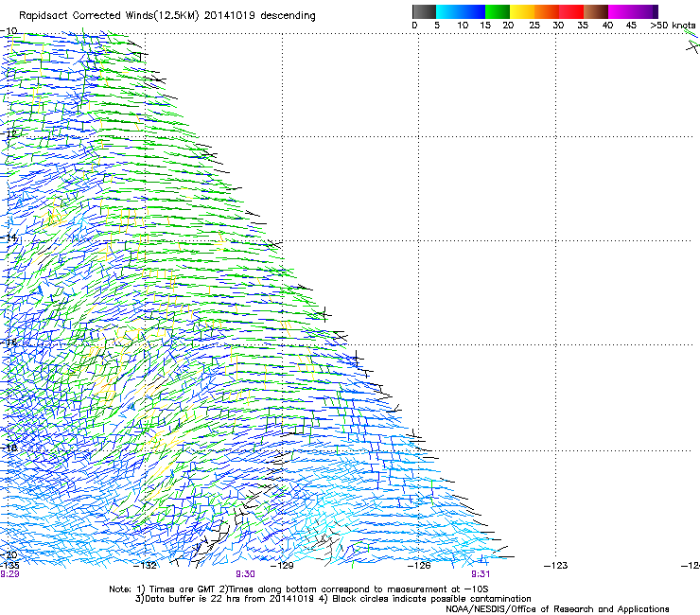Image resolution: width=700 pixels, height=615 pixels.
Task: Click the "-20" latitude axis label
Action: pyautogui.click(x=9, y=554)
